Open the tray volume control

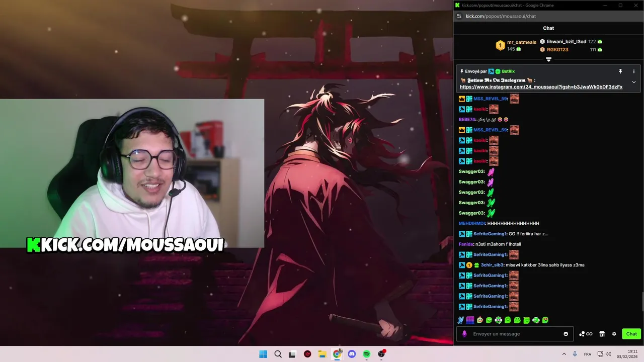point(608,354)
